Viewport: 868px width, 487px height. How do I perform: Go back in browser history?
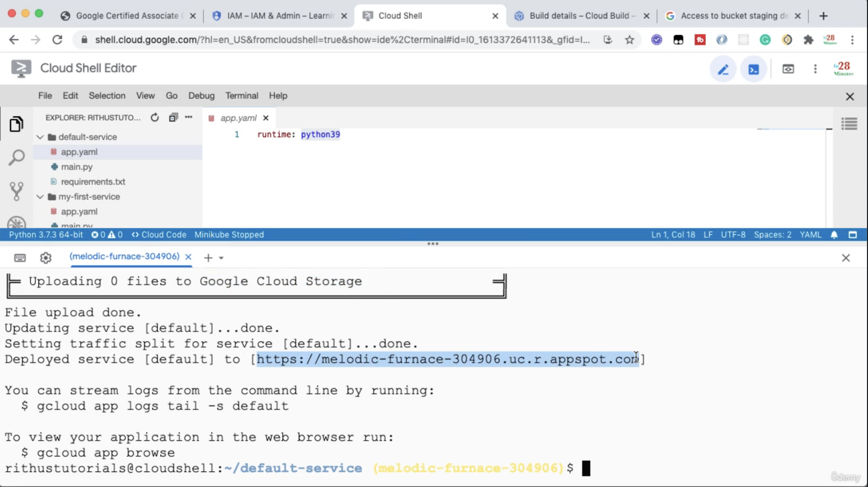14,39
